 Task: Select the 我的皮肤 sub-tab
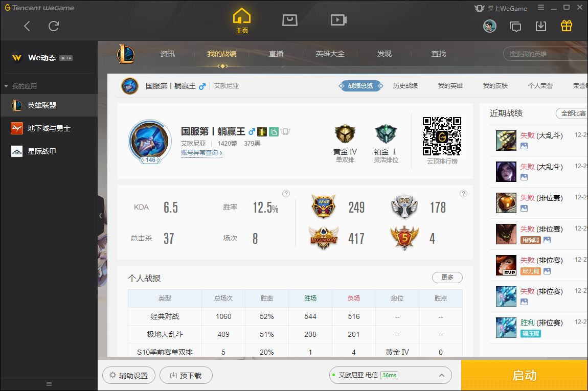click(495, 86)
